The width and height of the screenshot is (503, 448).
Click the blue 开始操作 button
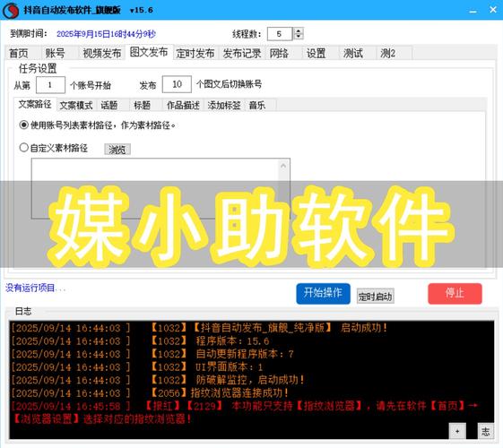323,293
